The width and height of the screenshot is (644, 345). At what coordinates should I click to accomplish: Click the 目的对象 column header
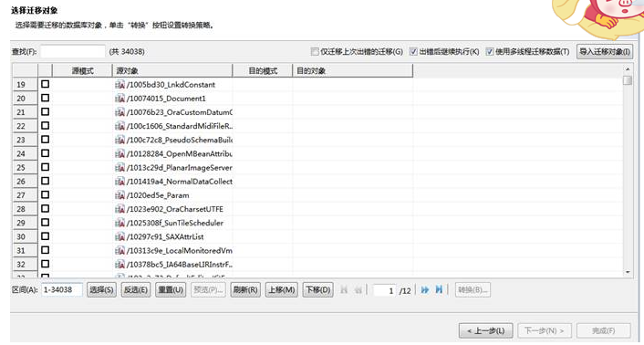click(x=353, y=70)
